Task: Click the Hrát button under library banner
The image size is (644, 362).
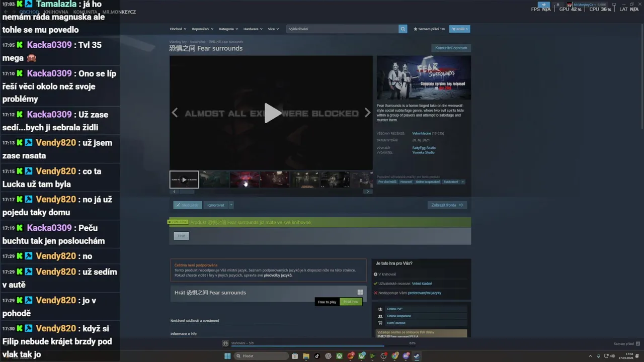Action: click(181, 236)
